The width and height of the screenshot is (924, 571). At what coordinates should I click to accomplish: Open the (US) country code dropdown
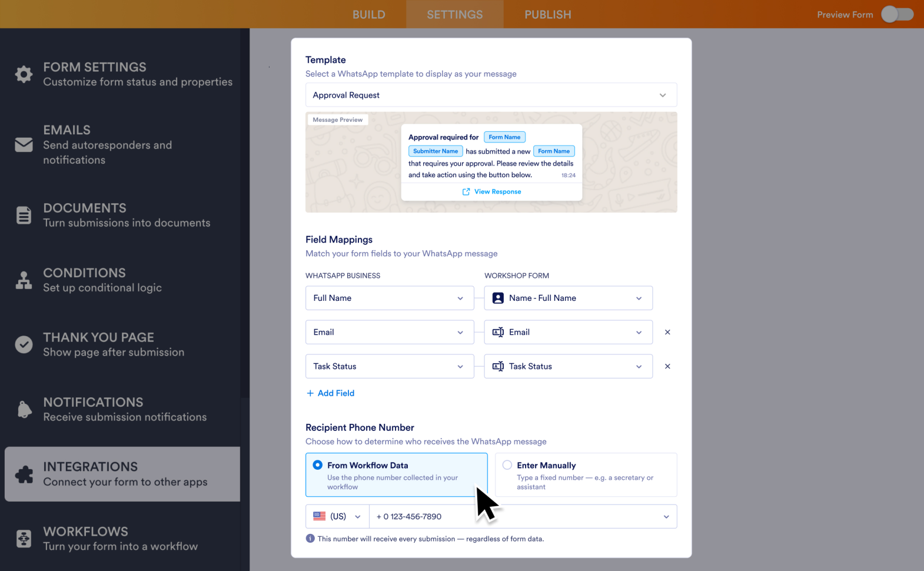point(337,516)
